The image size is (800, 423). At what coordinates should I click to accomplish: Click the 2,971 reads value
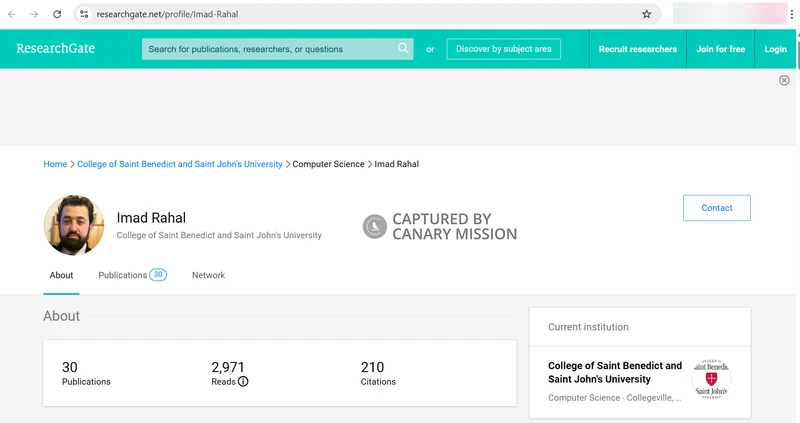coord(228,367)
